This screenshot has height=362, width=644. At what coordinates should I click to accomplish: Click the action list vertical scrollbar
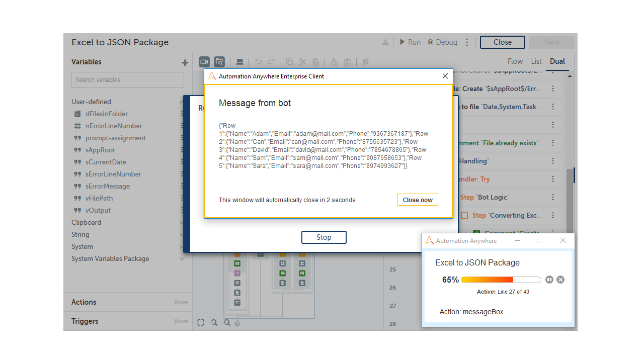[x=570, y=201]
